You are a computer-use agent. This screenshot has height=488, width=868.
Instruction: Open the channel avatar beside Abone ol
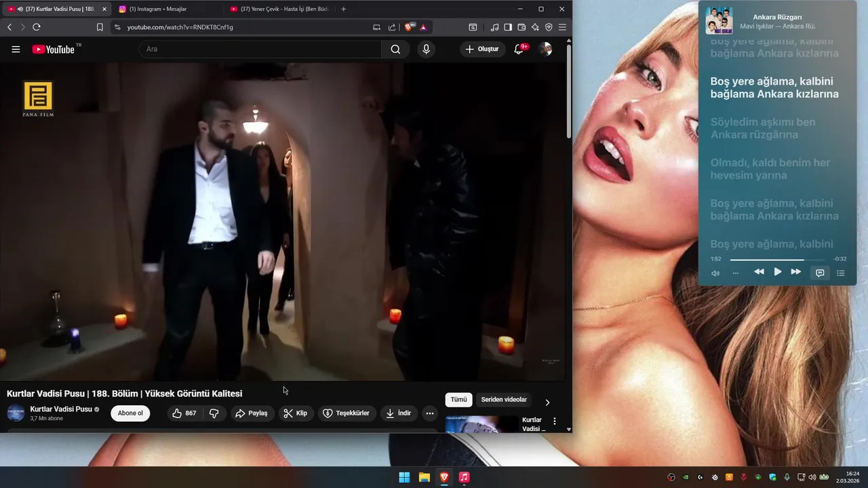tap(16, 413)
